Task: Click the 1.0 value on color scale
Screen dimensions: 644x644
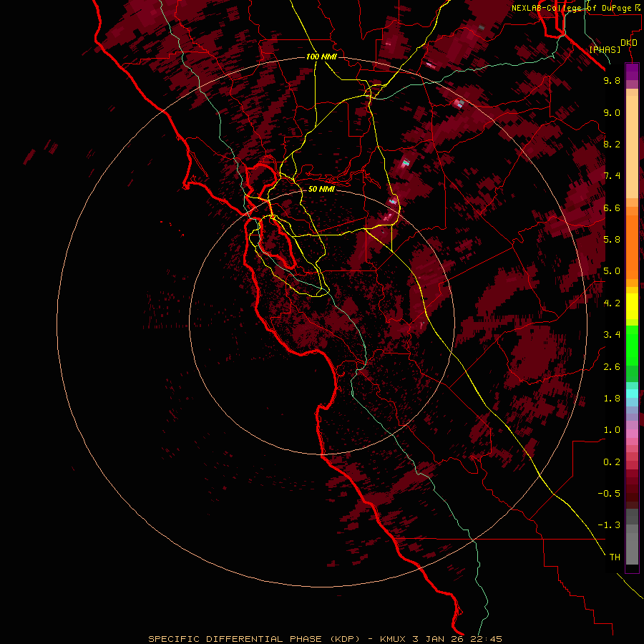Action: (612, 430)
